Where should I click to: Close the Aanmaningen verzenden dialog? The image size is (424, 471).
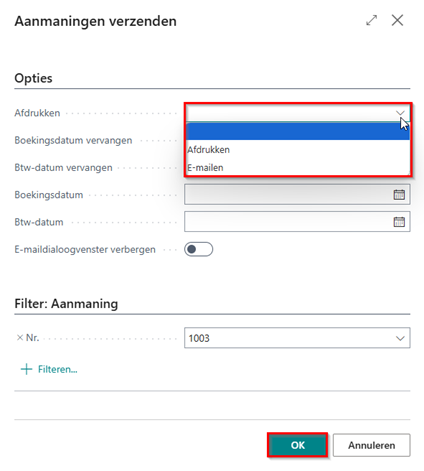coord(397,20)
